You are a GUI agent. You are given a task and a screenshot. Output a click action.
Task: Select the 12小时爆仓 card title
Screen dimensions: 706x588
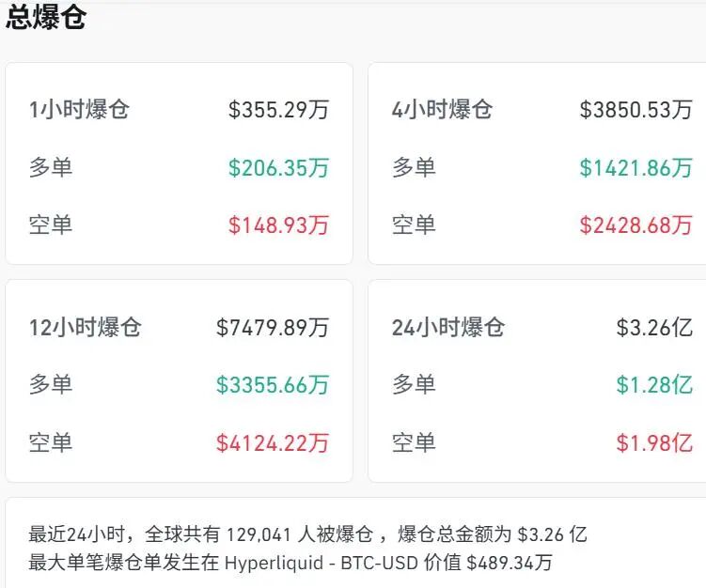(85, 327)
